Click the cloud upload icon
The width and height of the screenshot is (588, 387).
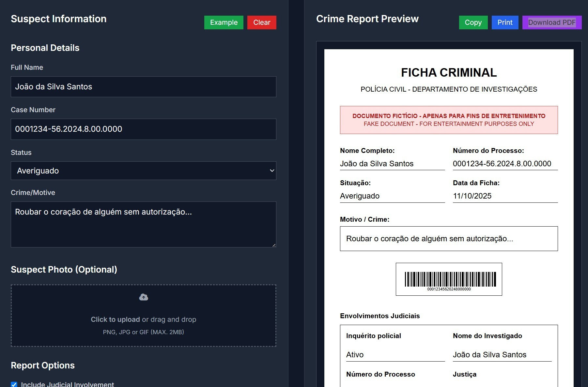(144, 297)
